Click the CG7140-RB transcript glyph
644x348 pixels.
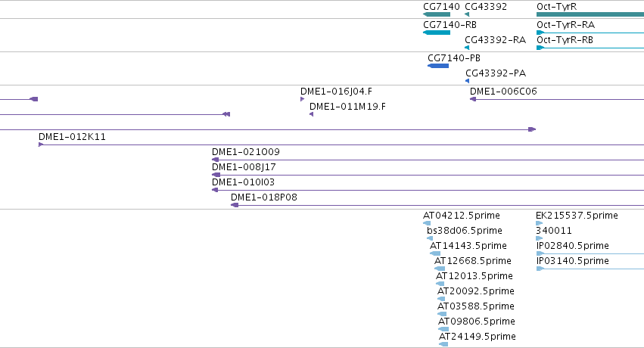pyautogui.click(x=437, y=33)
